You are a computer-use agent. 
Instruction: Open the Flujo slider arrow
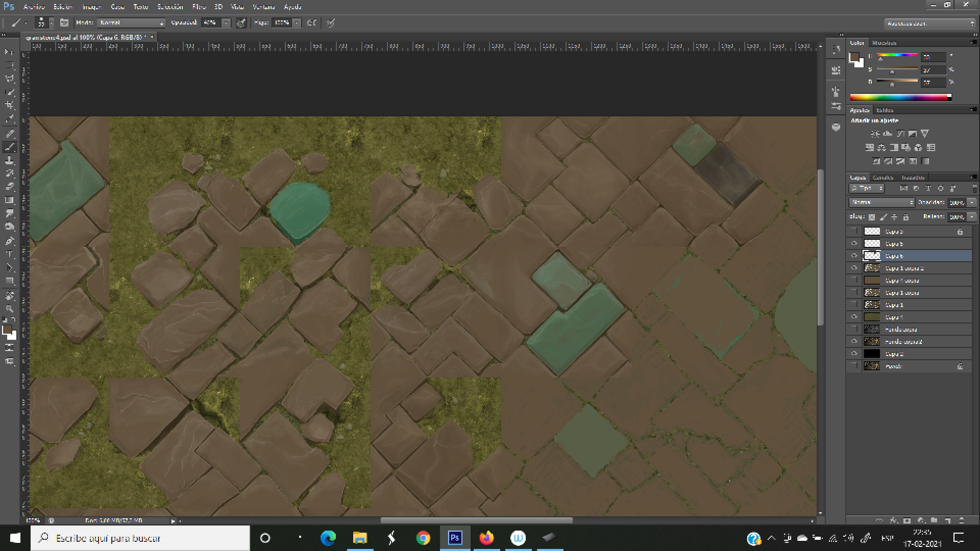pos(297,23)
